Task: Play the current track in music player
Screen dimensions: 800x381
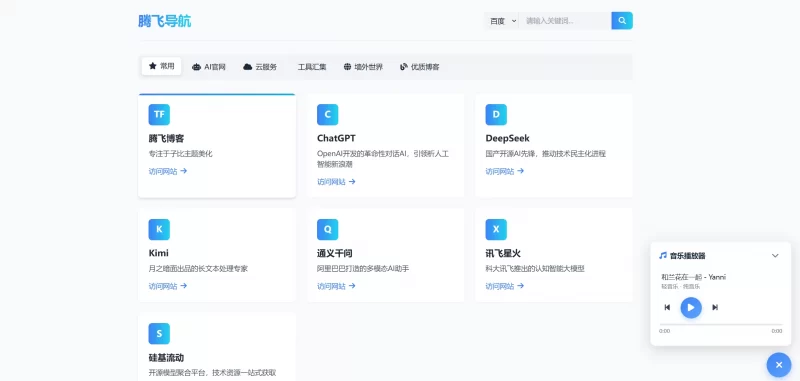Action: (691, 307)
